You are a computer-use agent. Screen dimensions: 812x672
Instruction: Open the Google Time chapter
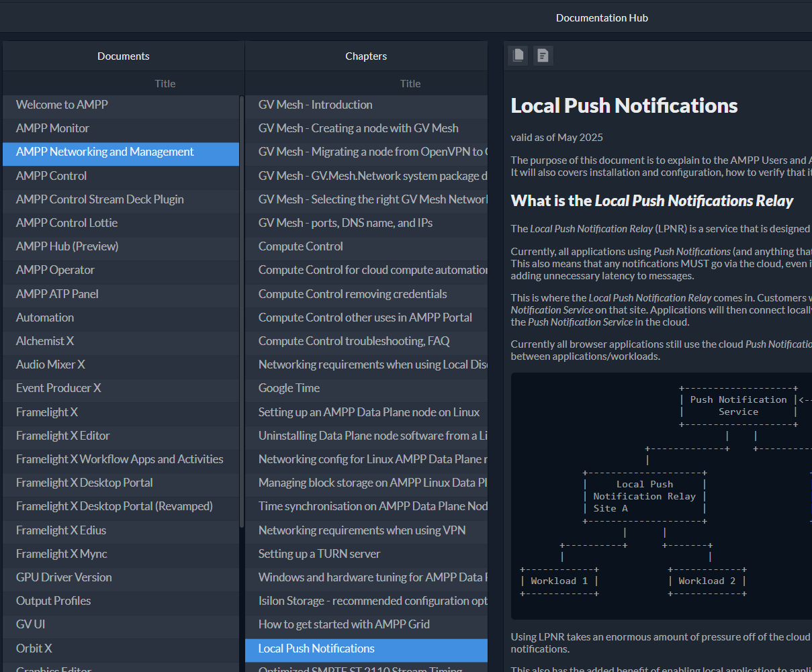pos(289,388)
